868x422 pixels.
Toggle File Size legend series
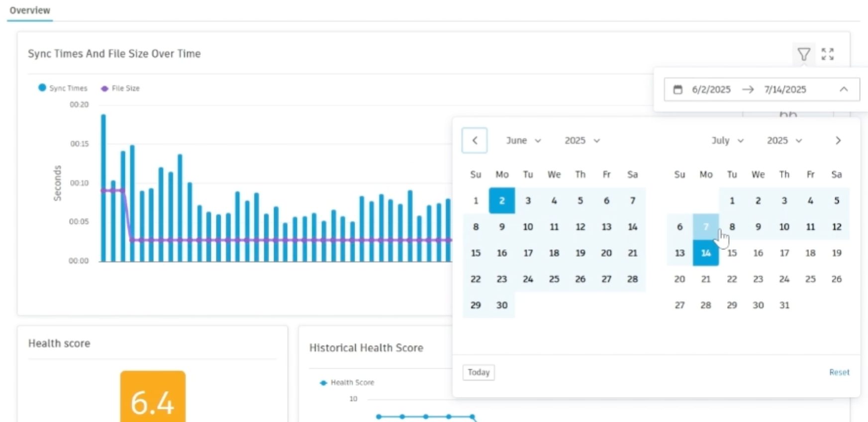pos(120,88)
